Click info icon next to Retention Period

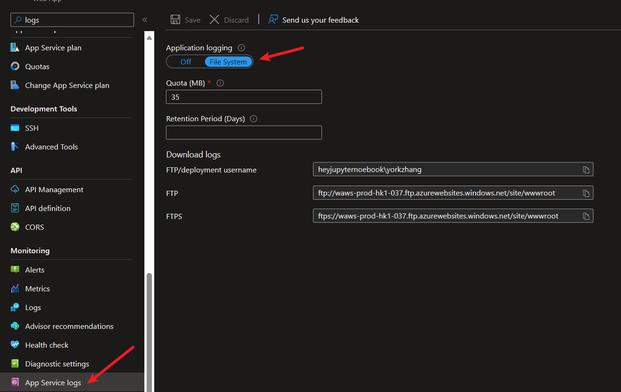[x=253, y=118]
